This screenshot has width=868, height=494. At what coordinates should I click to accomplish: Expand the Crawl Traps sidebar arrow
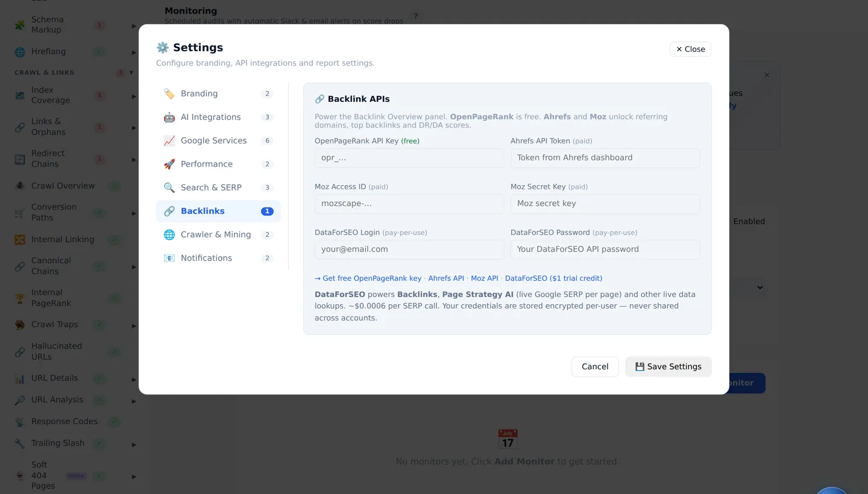pyautogui.click(x=134, y=325)
